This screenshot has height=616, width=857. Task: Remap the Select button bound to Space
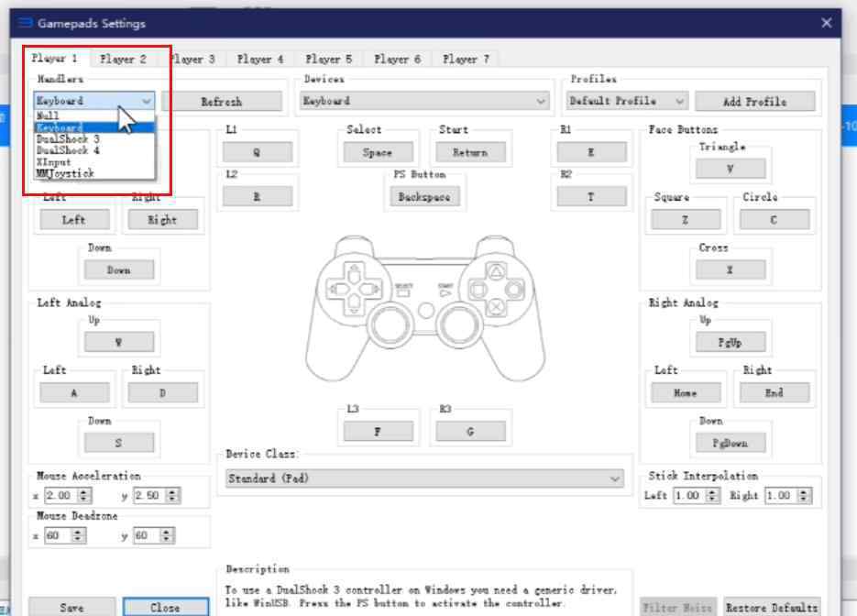point(379,152)
